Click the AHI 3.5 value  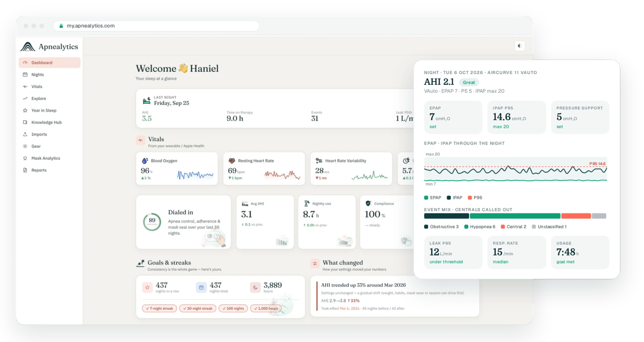[147, 118]
